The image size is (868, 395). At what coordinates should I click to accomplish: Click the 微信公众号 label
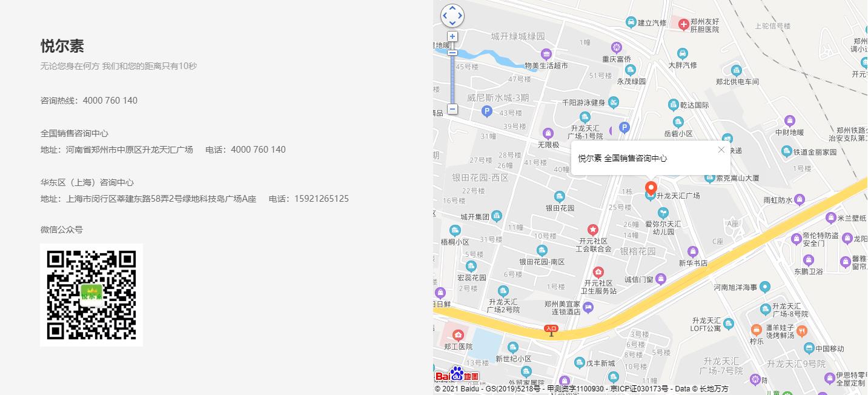[x=62, y=230]
